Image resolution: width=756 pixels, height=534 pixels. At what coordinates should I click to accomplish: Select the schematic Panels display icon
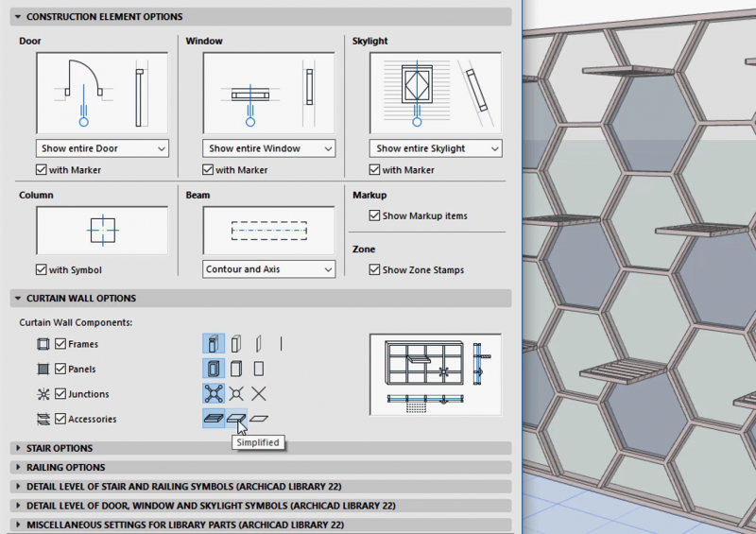(259, 369)
